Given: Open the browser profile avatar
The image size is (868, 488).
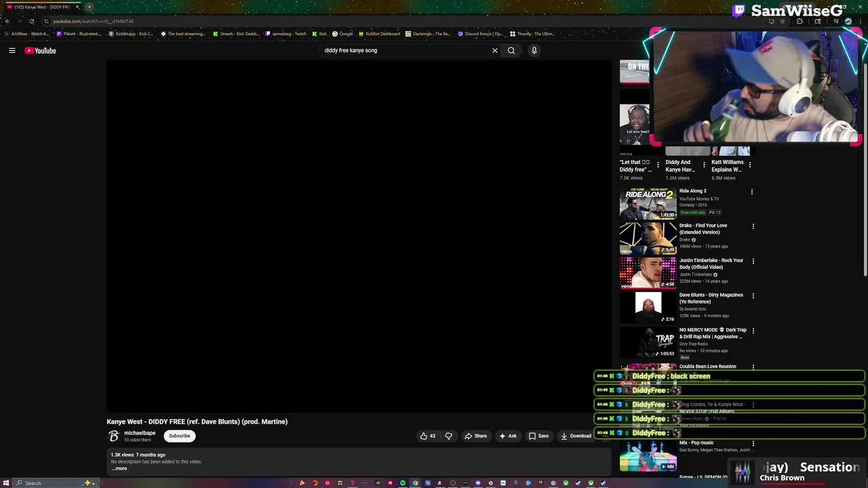Looking at the screenshot, I should pyautogui.click(x=848, y=21).
